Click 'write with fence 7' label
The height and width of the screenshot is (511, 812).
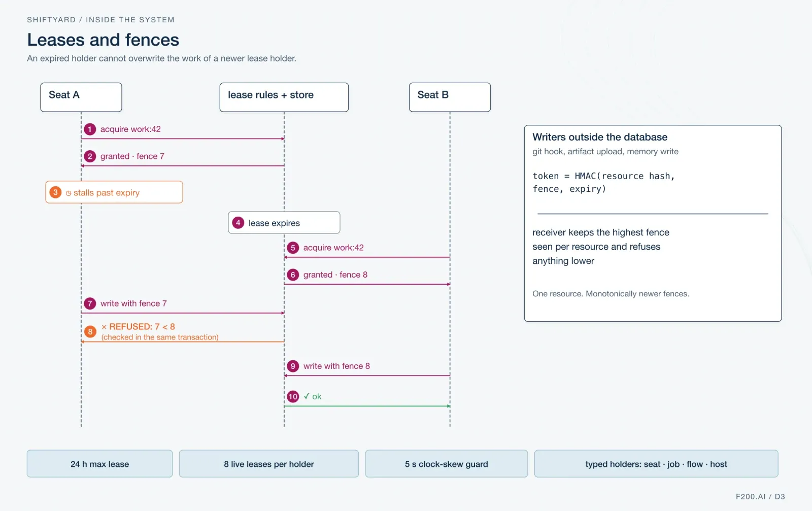point(133,303)
